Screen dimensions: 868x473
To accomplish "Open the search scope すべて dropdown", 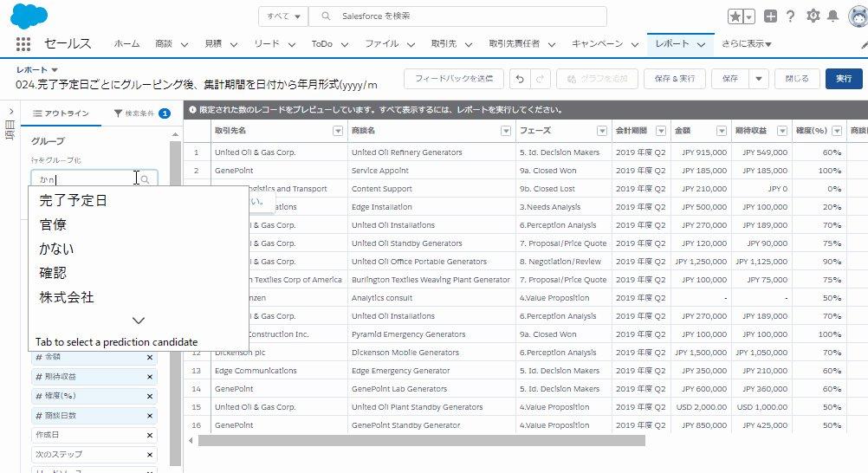I will 283,16.
